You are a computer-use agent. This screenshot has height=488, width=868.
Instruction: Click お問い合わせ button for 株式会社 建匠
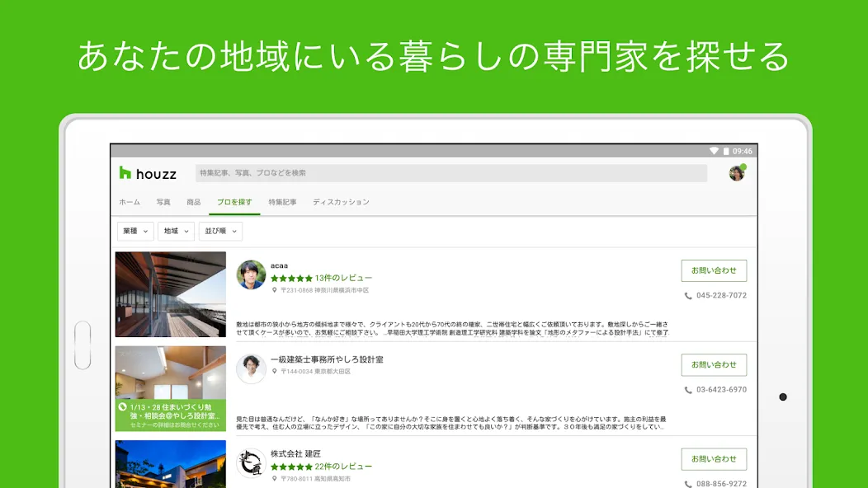pyautogui.click(x=714, y=458)
